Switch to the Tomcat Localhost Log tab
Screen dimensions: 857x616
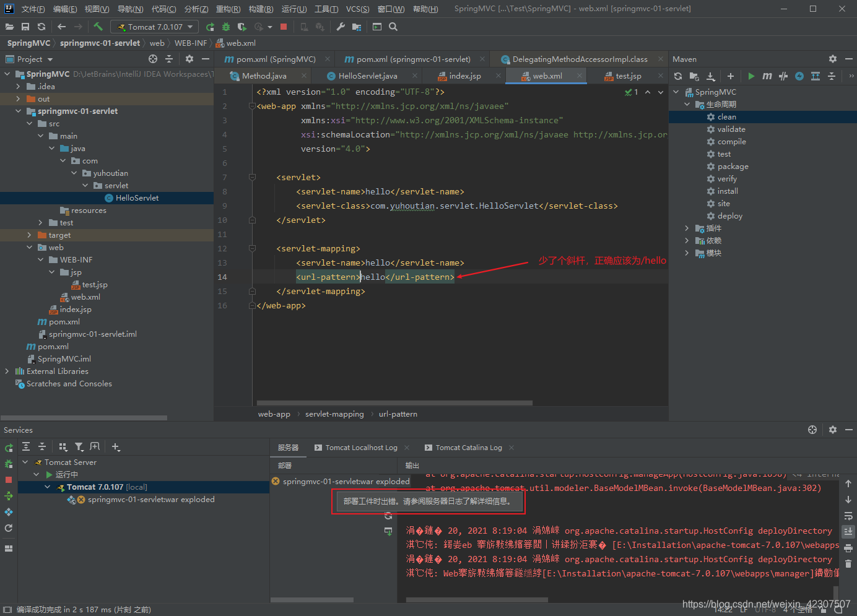pos(361,448)
